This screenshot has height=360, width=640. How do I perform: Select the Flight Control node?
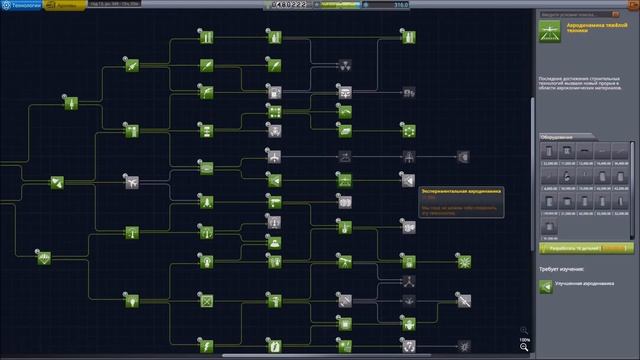pyautogui.click(x=132, y=233)
